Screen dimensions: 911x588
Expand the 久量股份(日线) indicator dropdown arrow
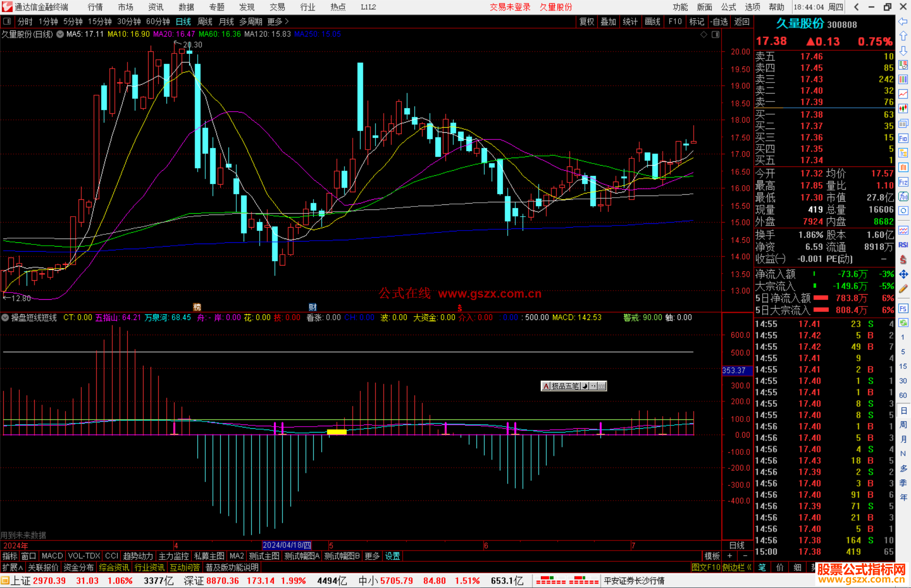60,34
